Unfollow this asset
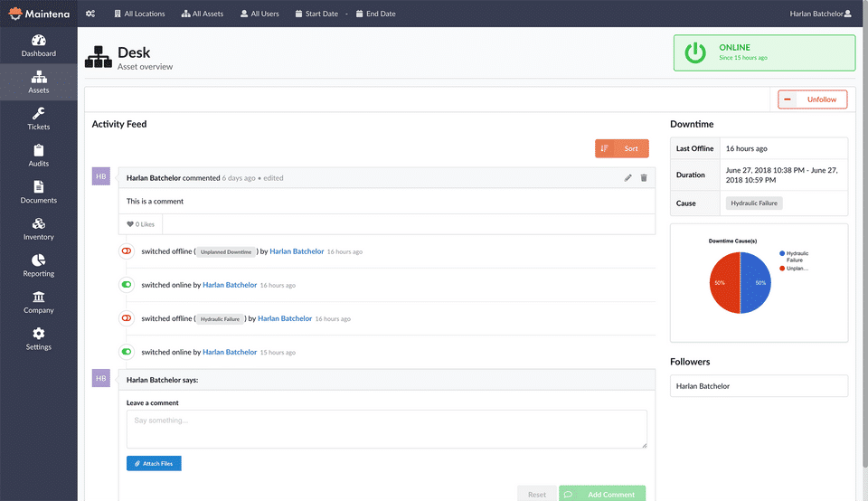868x501 pixels. point(812,99)
